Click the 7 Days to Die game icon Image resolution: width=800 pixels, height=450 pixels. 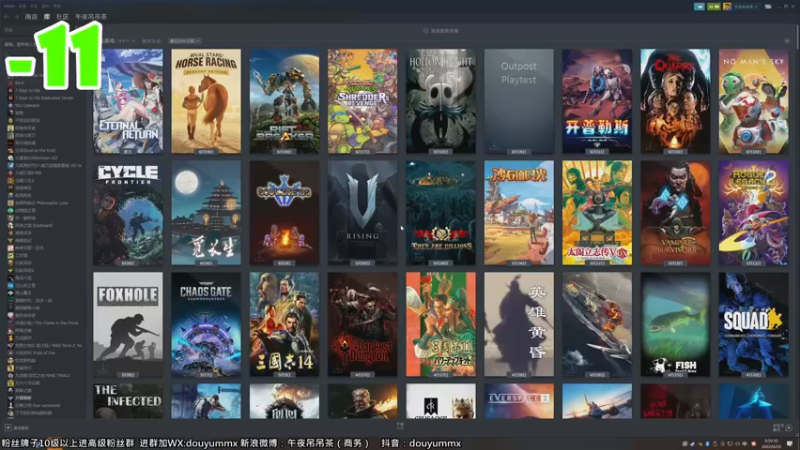[x=10, y=90]
